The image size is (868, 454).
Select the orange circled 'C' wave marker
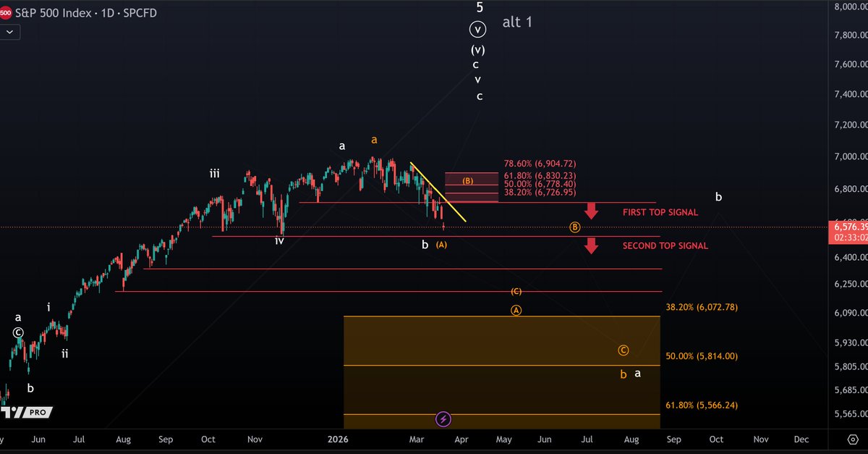click(624, 350)
